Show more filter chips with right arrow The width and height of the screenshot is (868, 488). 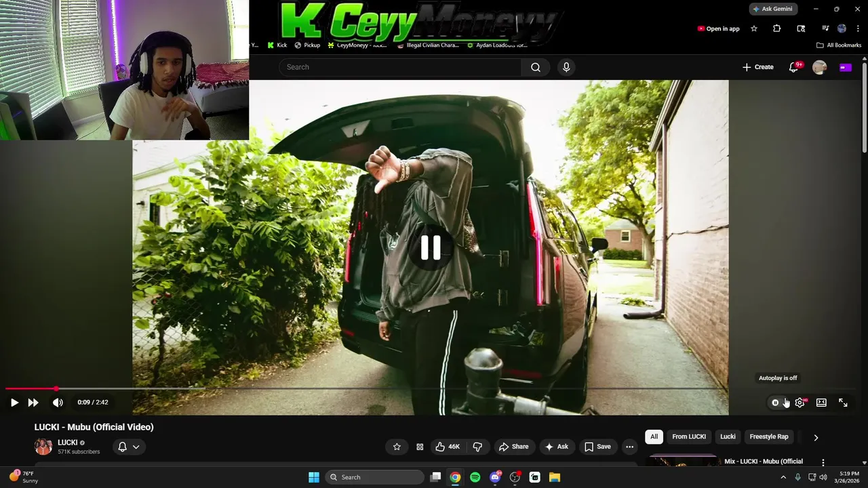point(816,437)
